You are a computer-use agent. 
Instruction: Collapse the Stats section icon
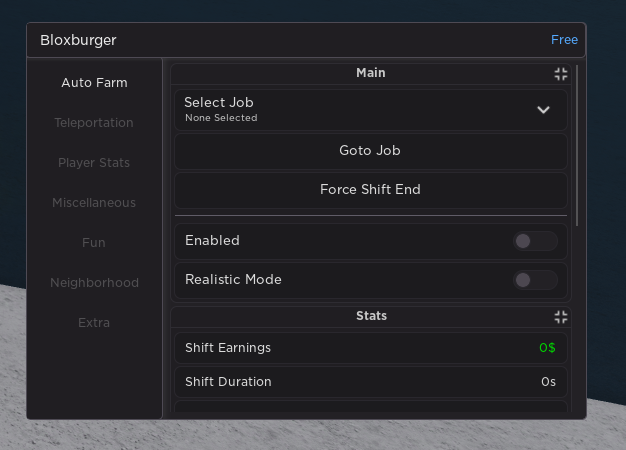click(x=560, y=316)
